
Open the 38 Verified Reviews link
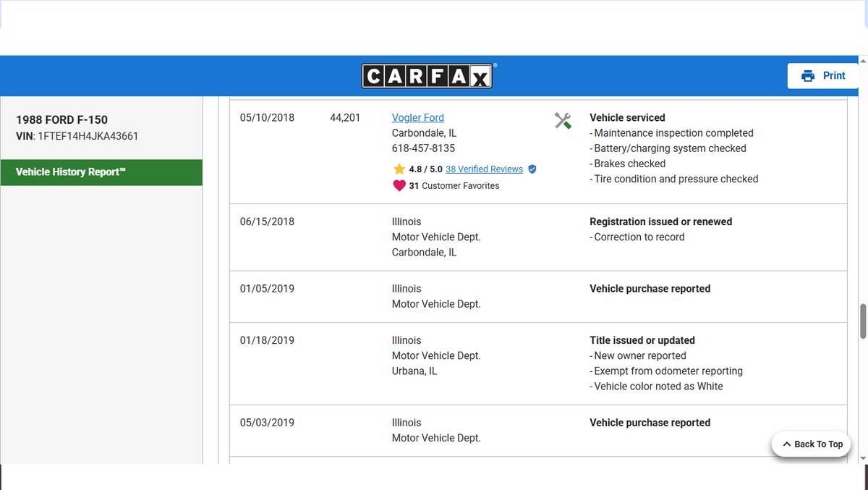click(484, 169)
